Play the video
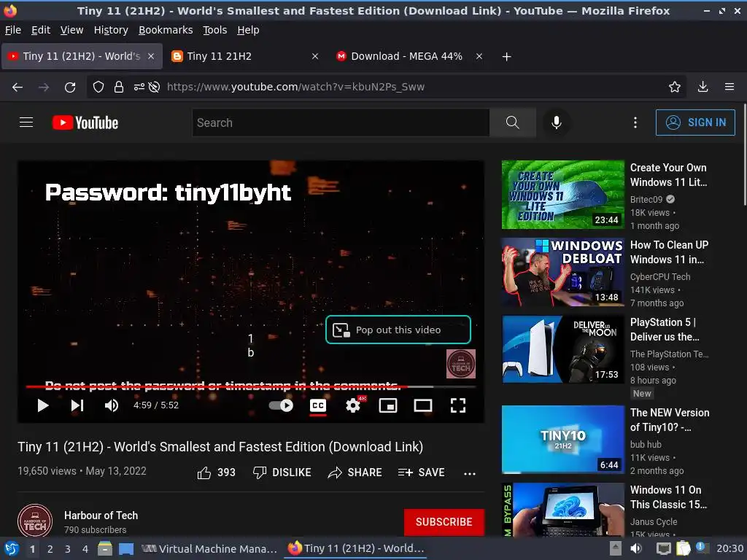The height and width of the screenshot is (560, 747). tap(43, 405)
